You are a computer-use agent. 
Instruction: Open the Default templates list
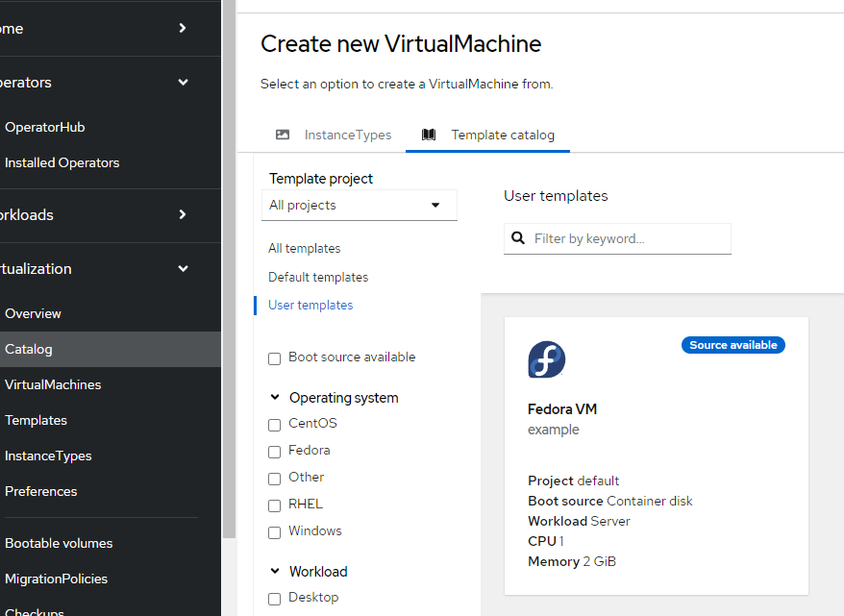[x=317, y=277]
